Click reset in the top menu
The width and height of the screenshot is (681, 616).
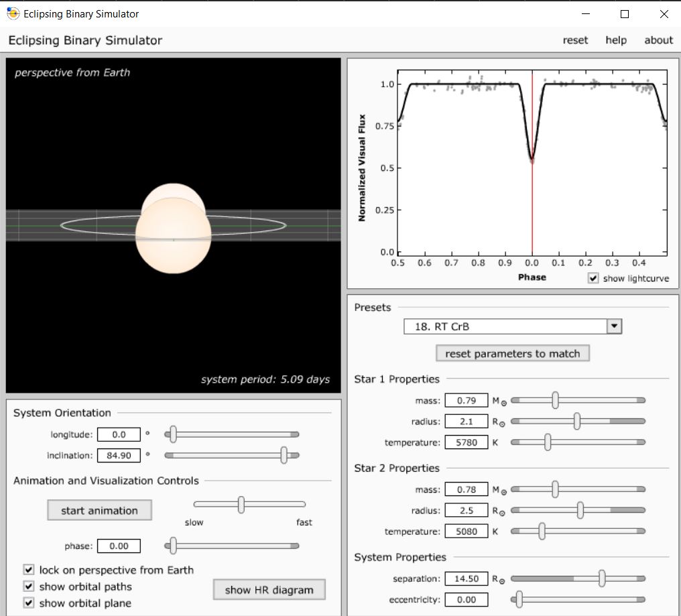pos(575,40)
